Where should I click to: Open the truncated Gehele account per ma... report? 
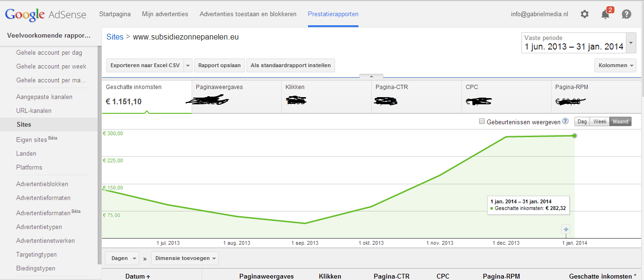(51, 80)
